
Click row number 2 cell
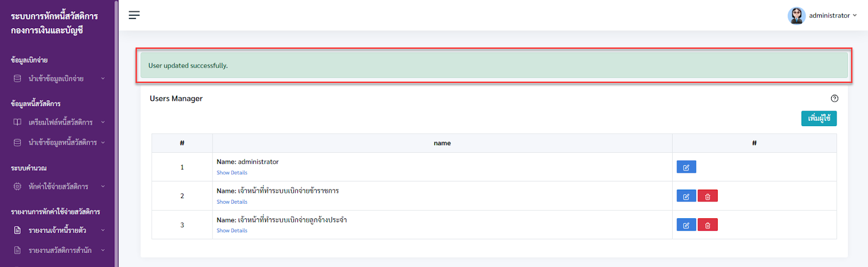coord(182,196)
